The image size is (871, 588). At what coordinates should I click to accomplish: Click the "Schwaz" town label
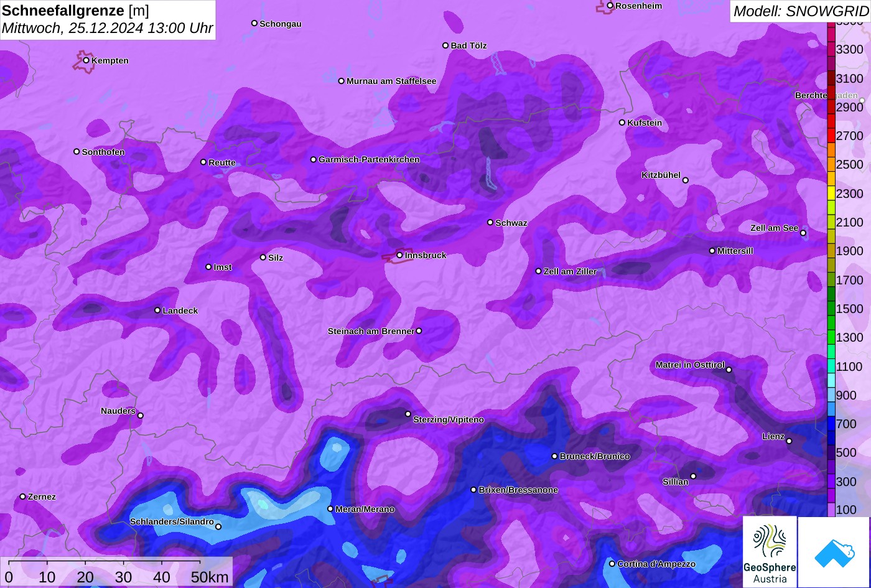tap(511, 223)
